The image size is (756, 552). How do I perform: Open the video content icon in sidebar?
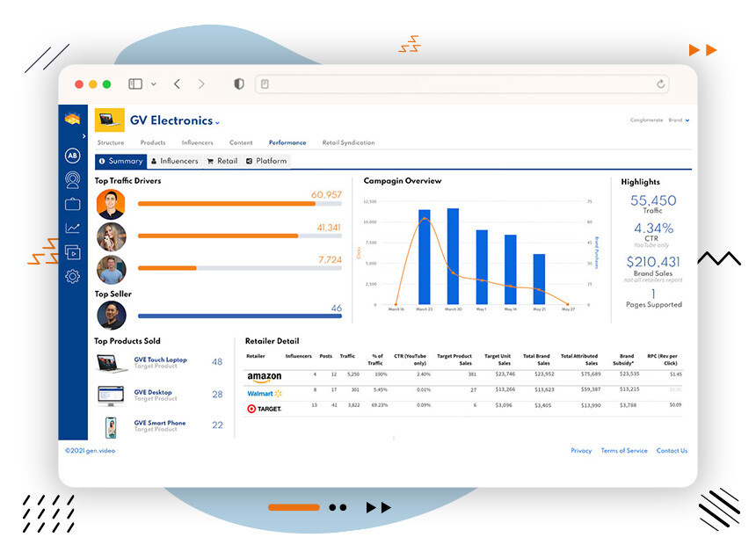[x=74, y=252]
